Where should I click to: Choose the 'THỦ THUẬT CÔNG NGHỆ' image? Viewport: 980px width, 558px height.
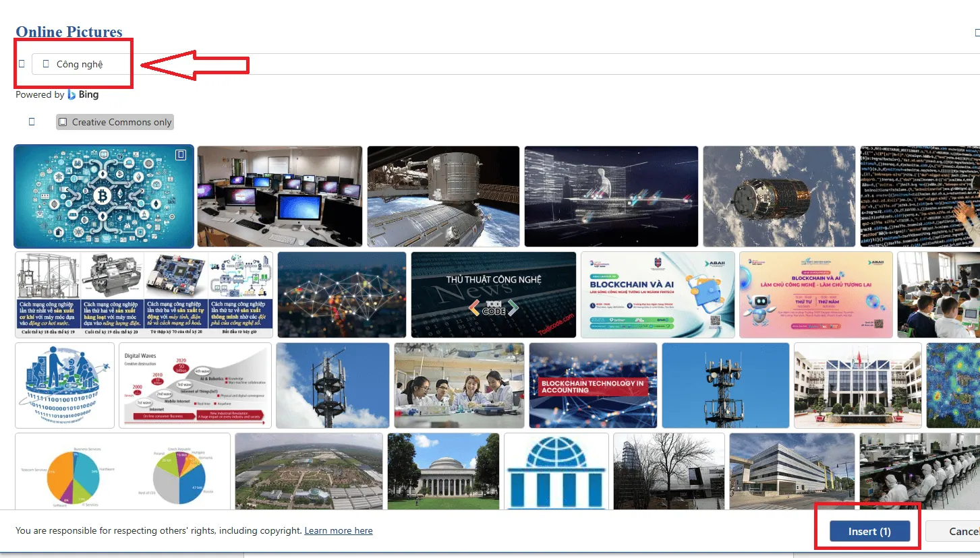[494, 294]
